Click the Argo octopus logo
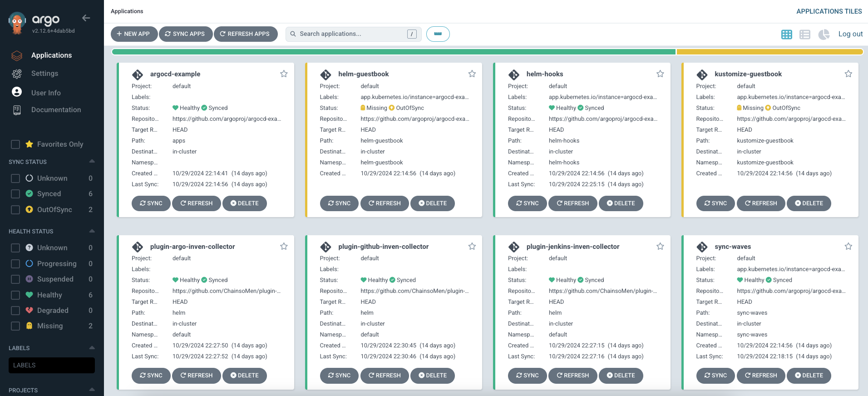868x396 pixels. (17, 23)
